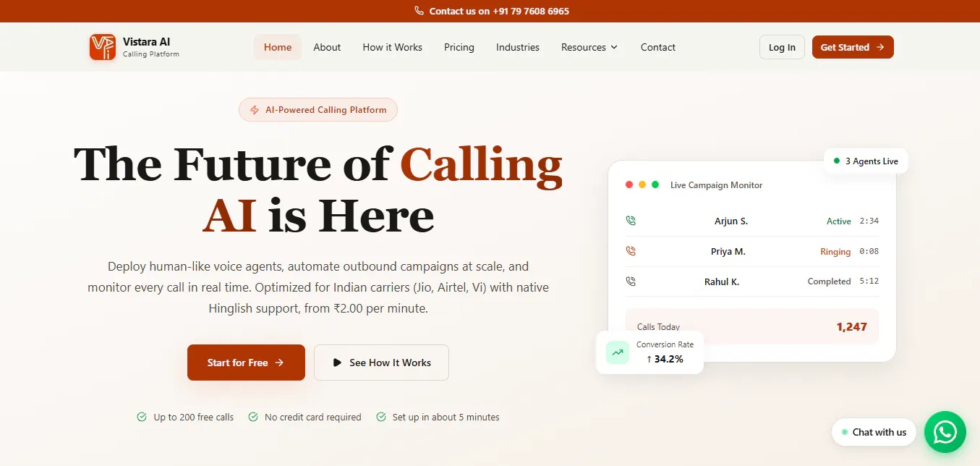Expand the Resources dropdown chevron
This screenshot has height=466, width=980.
click(614, 47)
